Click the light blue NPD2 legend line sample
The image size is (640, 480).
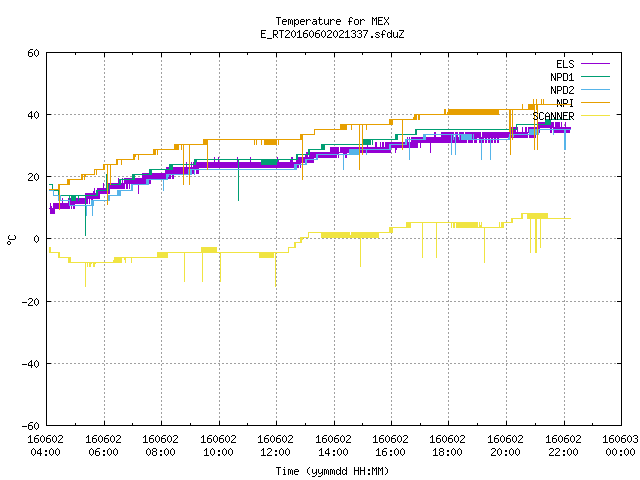click(x=595, y=89)
